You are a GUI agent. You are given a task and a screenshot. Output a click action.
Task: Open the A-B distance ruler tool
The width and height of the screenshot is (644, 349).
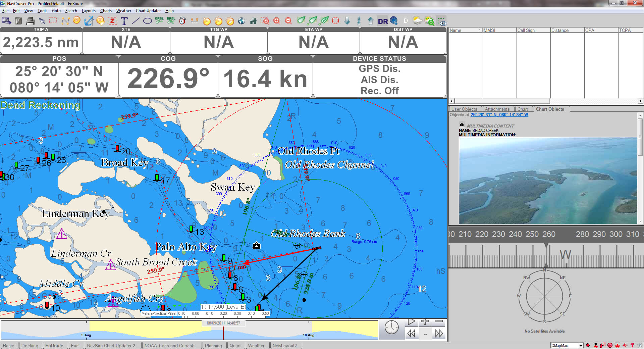pyautogui.click(x=195, y=21)
